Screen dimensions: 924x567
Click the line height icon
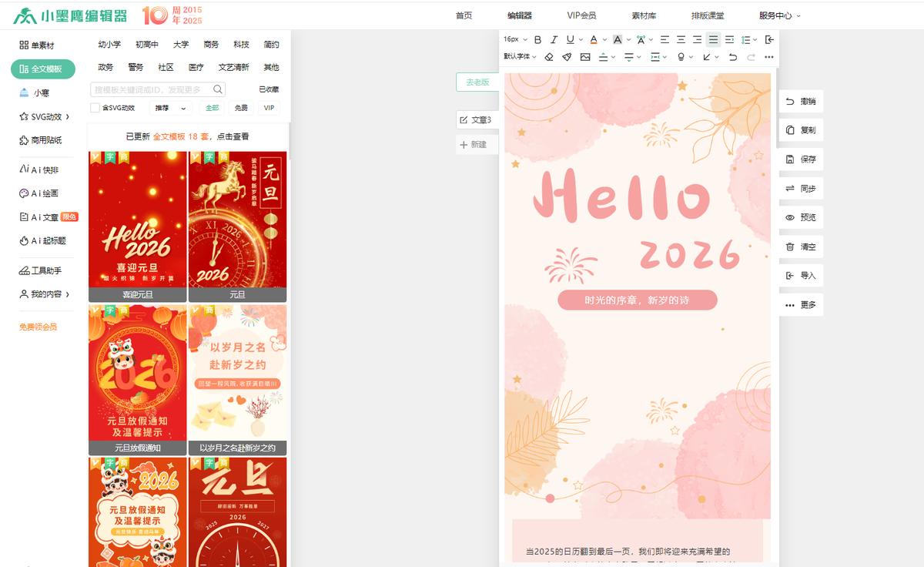click(x=745, y=39)
